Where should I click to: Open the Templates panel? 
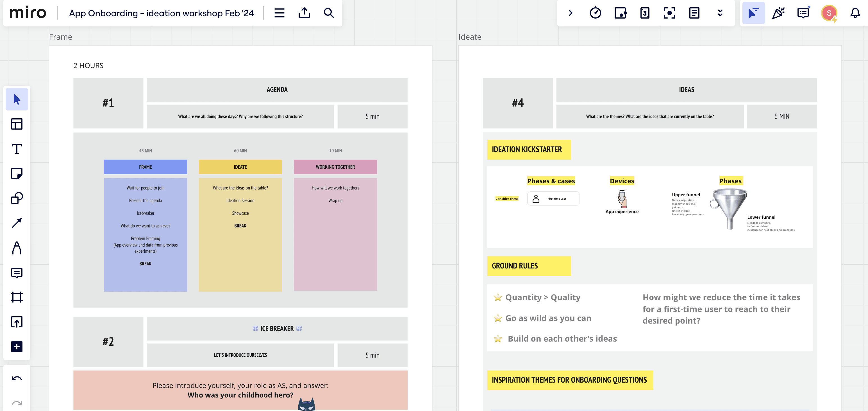click(x=17, y=124)
